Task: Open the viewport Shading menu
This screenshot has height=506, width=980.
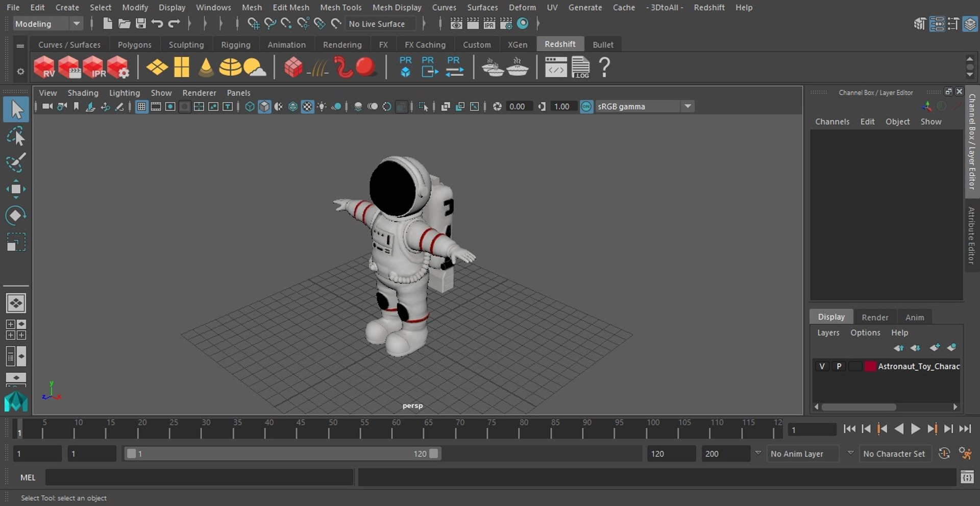Action: click(83, 93)
